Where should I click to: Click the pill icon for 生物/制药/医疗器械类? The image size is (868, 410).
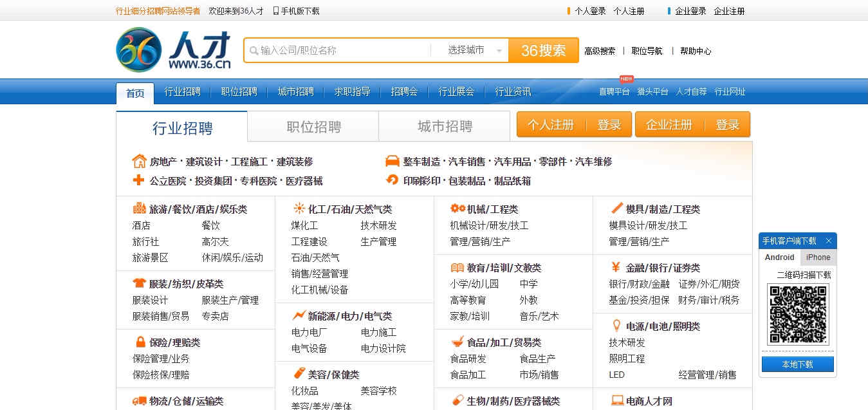[456, 400]
